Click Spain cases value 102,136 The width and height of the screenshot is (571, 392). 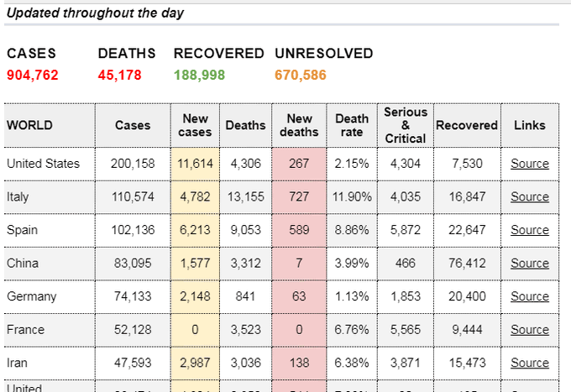133,230
